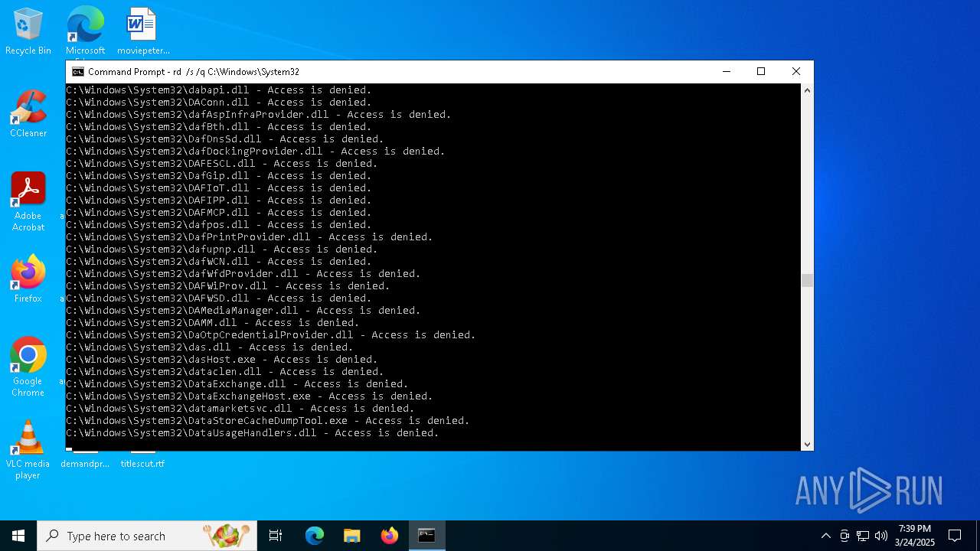This screenshot has height=551, width=980.
Task: Open the Recycle Bin desktop icon
Action: 28,32
